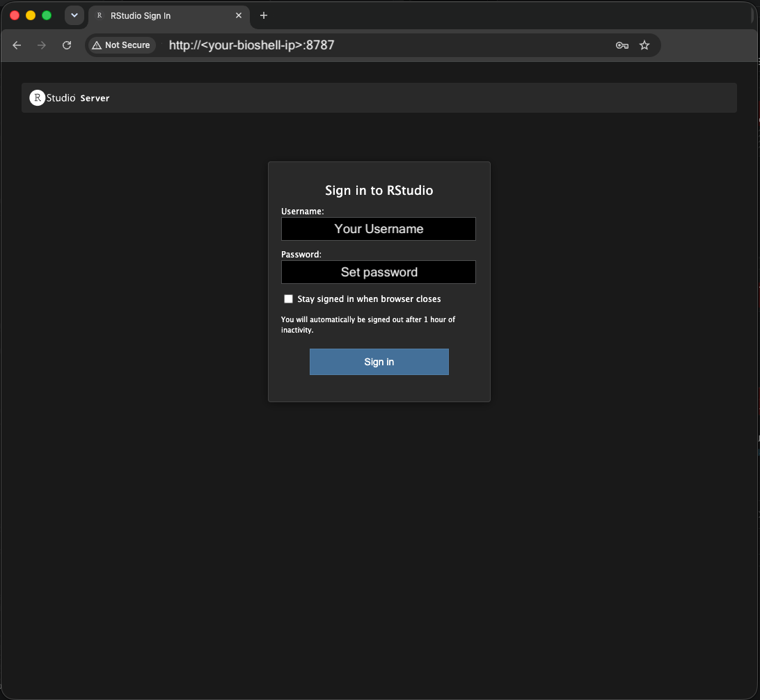Click the red close window button
This screenshot has height=700, width=760.
(15, 15)
